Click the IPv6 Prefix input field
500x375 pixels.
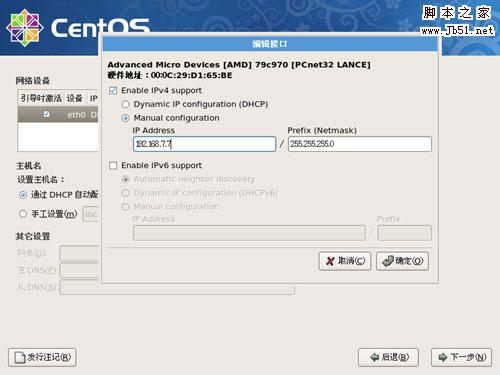coord(404,233)
